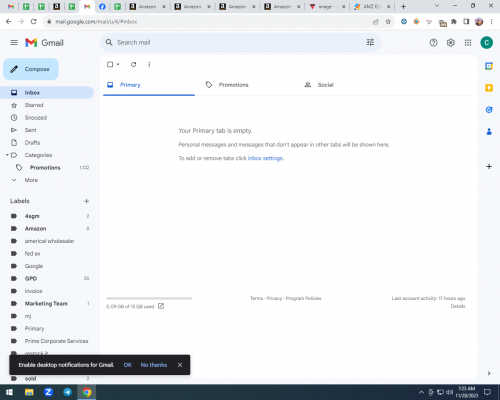Dismiss the notification banner X
This screenshot has height=400, width=500.
pyautogui.click(x=180, y=365)
